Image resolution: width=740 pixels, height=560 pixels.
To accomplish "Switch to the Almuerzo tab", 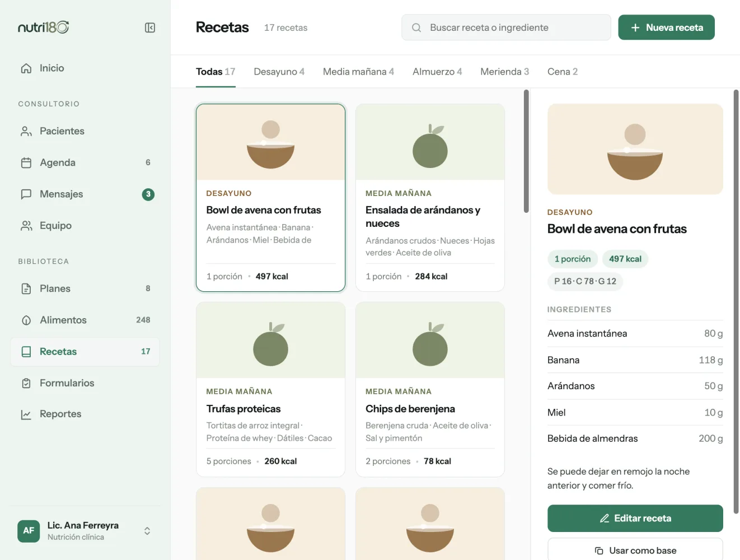I will [x=437, y=72].
